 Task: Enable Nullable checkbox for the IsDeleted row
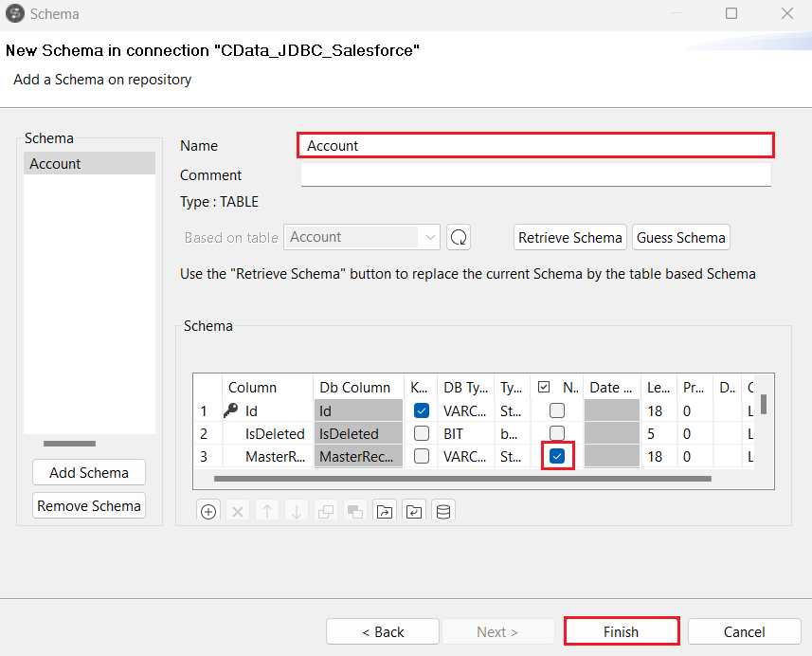point(557,433)
